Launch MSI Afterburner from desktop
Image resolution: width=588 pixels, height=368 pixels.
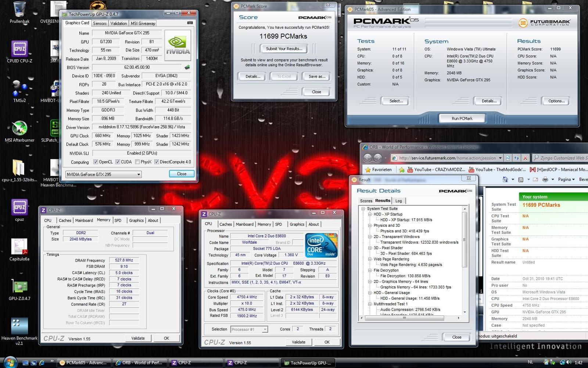pos(19,131)
